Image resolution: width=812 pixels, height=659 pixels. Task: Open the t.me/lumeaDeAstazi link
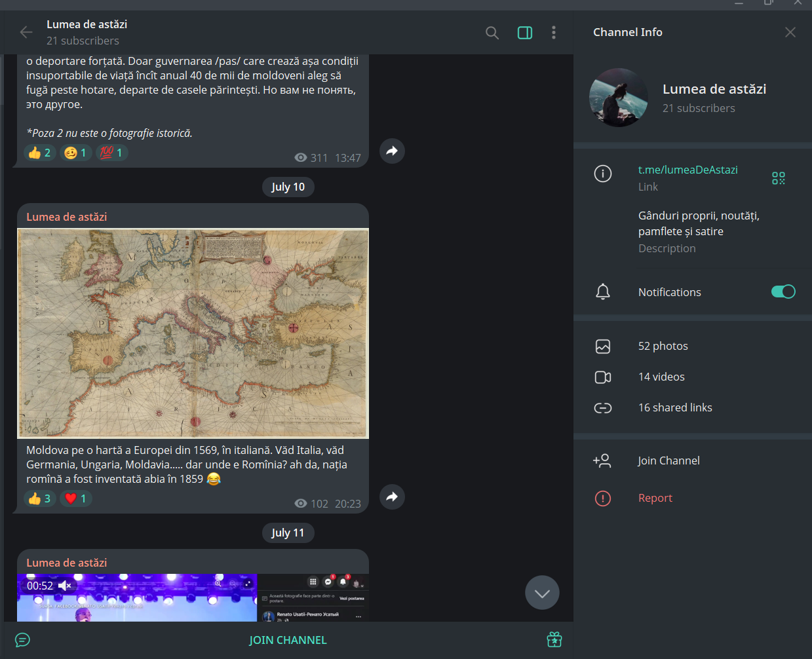click(688, 170)
